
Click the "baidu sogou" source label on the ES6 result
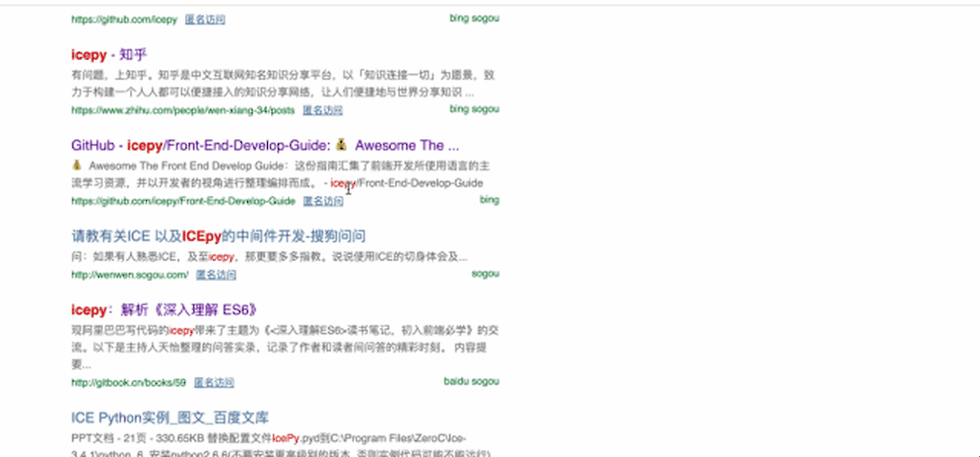click(471, 381)
